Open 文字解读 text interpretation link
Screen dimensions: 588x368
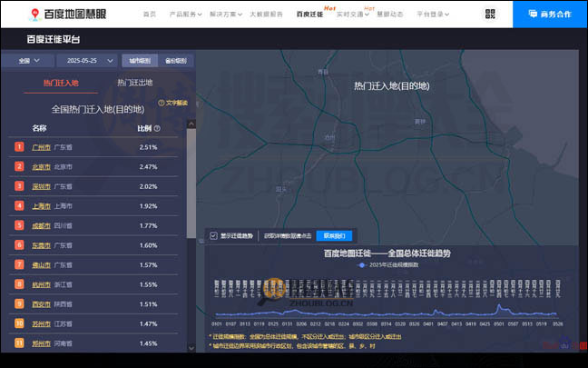point(173,103)
